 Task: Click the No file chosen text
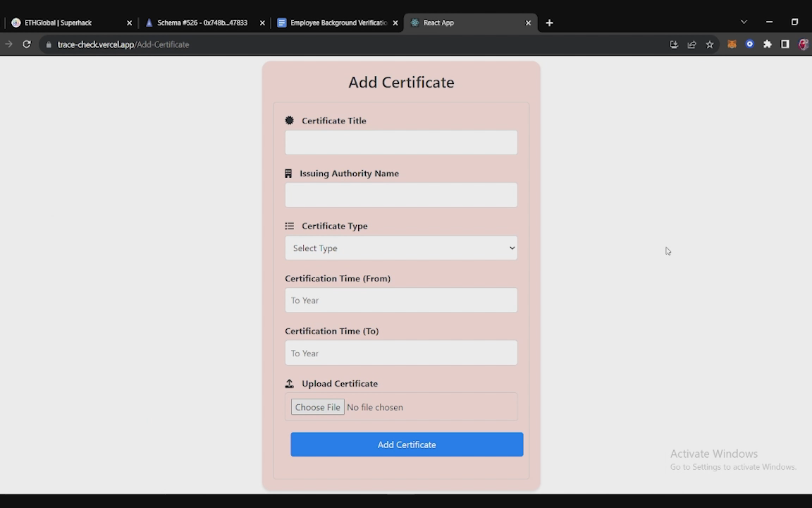coord(375,407)
